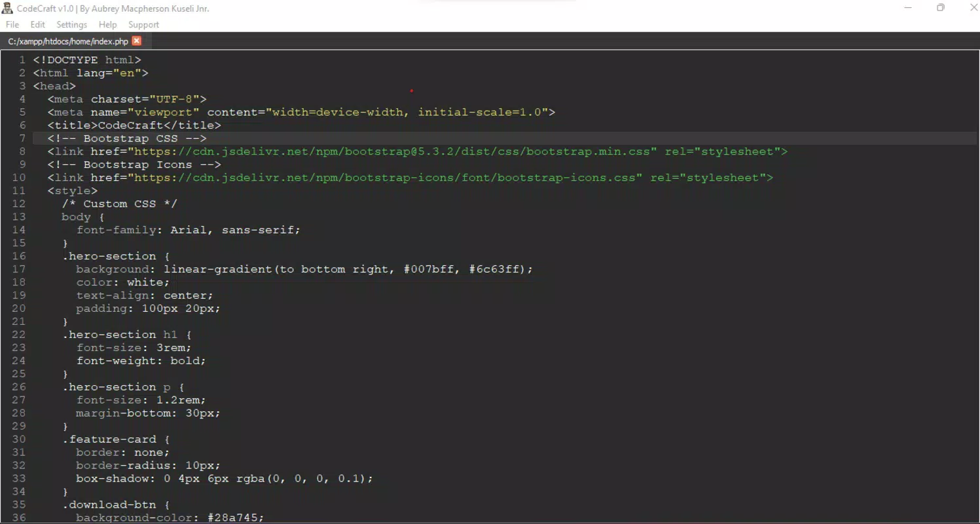
Task: Click line number 20 in the gutter
Action: pyautogui.click(x=19, y=309)
